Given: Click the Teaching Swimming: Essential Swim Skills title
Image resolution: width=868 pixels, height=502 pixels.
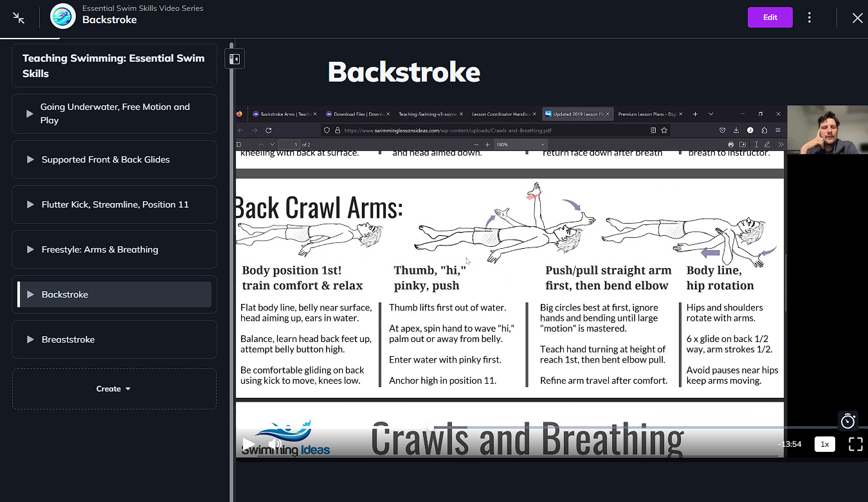Looking at the screenshot, I should [x=114, y=65].
